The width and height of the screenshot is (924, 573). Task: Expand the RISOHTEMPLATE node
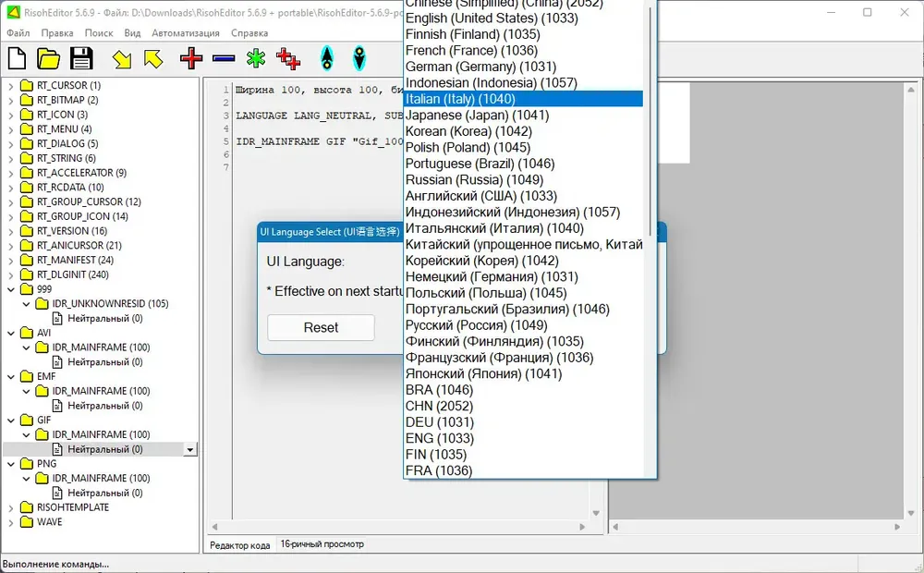pos(10,507)
